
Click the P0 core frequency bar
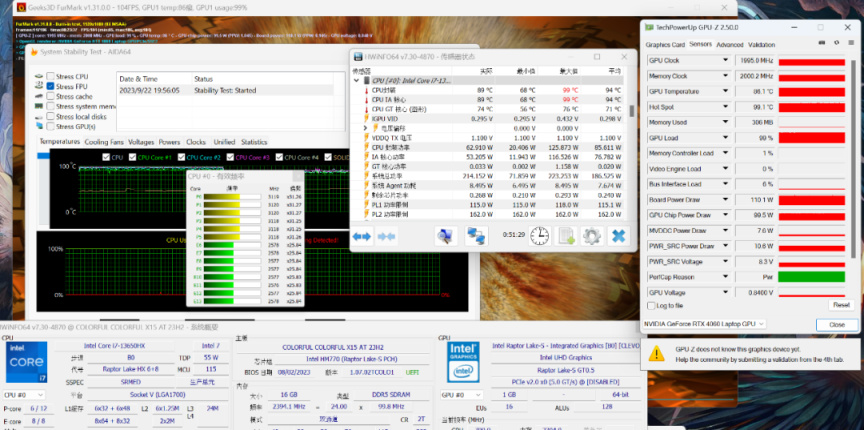pyautogui.click(x=231, y=196)
